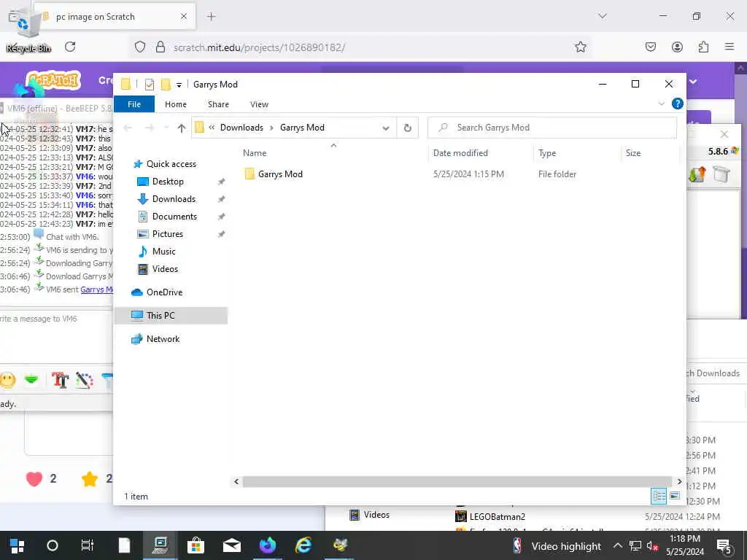747x560 pixels.
Task: Select the Garrys Mod folder in file list
Action: 280,174
